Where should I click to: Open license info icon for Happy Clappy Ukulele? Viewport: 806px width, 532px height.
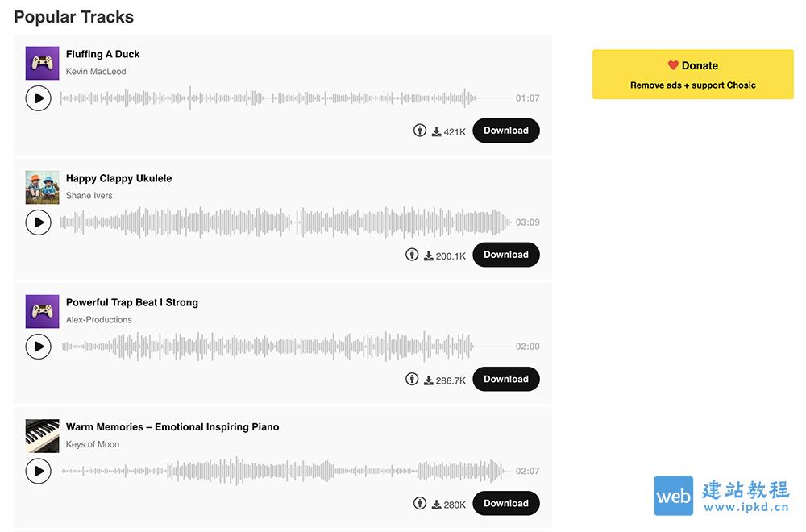coord(412,255)
